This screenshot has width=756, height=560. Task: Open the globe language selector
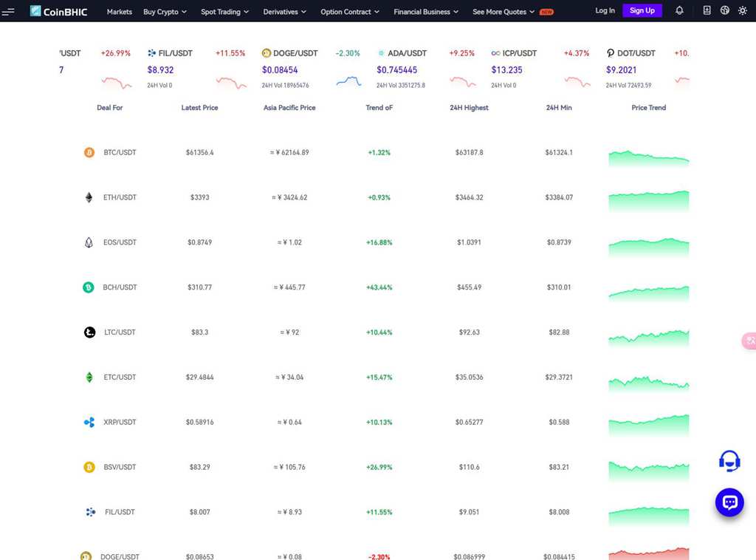(724, 10)
